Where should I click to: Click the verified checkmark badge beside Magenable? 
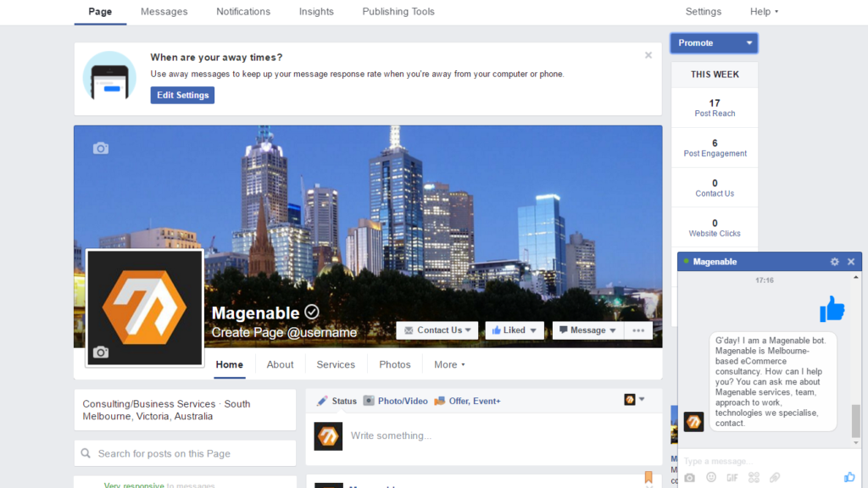point(312,312)
